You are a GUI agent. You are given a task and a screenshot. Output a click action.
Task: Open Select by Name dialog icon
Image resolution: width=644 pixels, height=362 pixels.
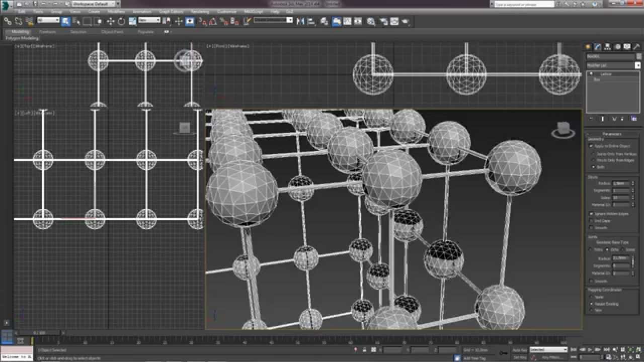click(x=76, y=21)
